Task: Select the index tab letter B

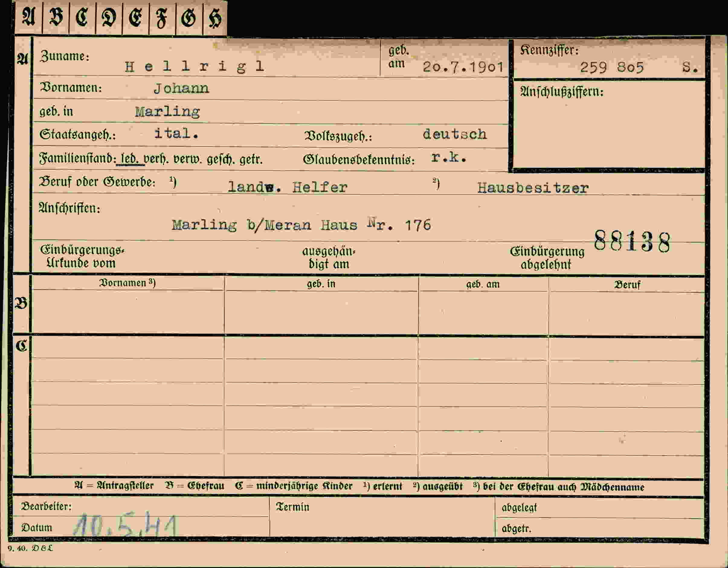Action: click(x=56, y=17)
